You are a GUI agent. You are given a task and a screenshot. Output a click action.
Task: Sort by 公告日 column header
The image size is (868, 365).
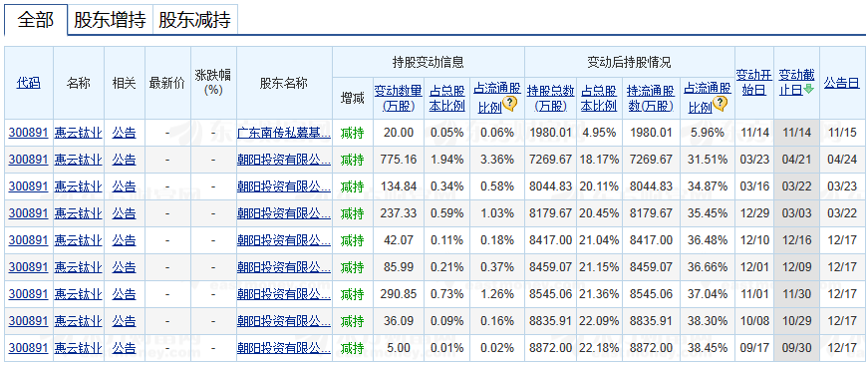tap(842, 83)
